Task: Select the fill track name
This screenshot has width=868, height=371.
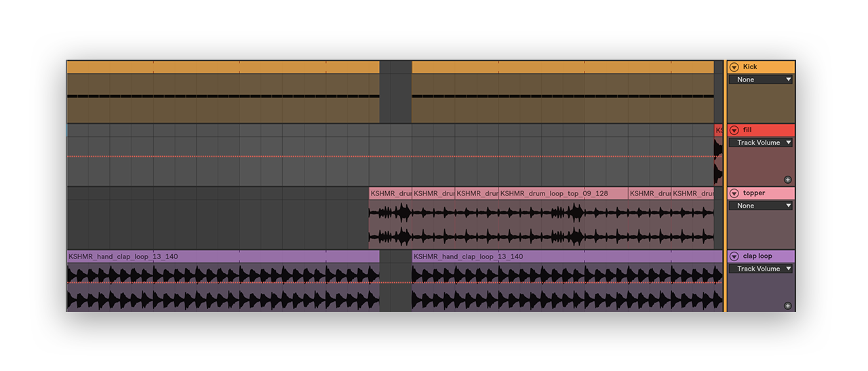Action: [x=747, y=130]
